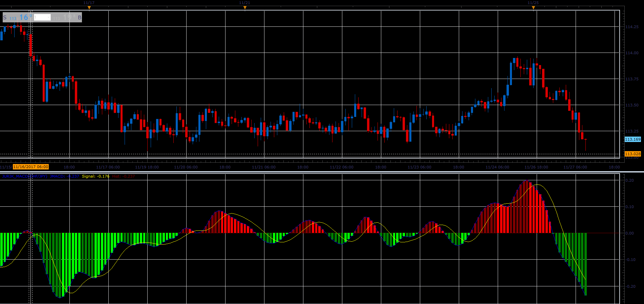Click the -0.20 label on MACD axis
644x304 pixels.
[x=630, y=286]
